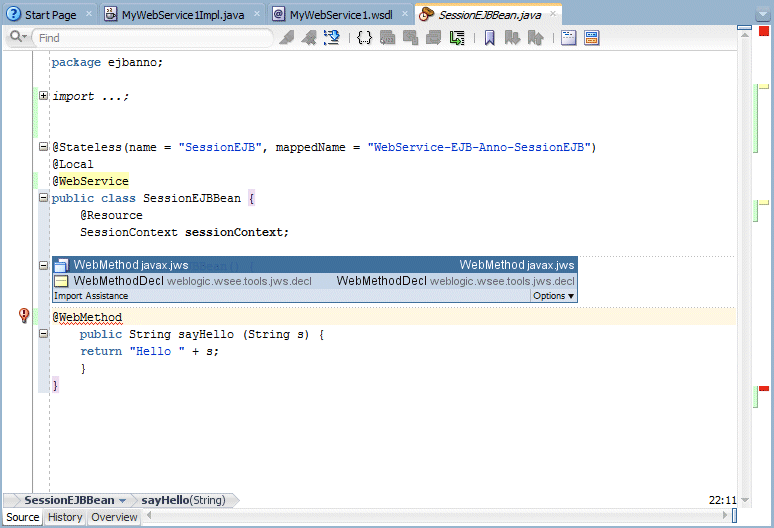Click the horizontal scrollbar right arrow
This screenshot has width=774, height=528.
pyautogui.click(x=725, y=515)
